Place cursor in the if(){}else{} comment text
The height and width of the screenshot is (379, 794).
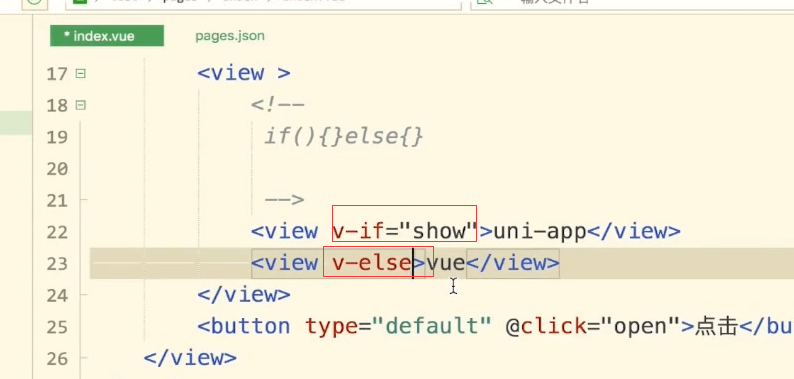pyautogui.click(x=343, y=137)
